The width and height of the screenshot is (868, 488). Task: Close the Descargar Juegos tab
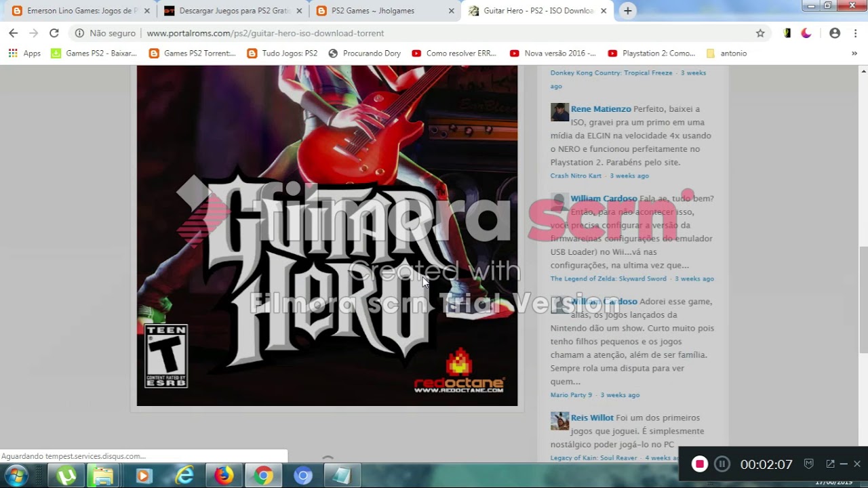(x=299, y=11)
